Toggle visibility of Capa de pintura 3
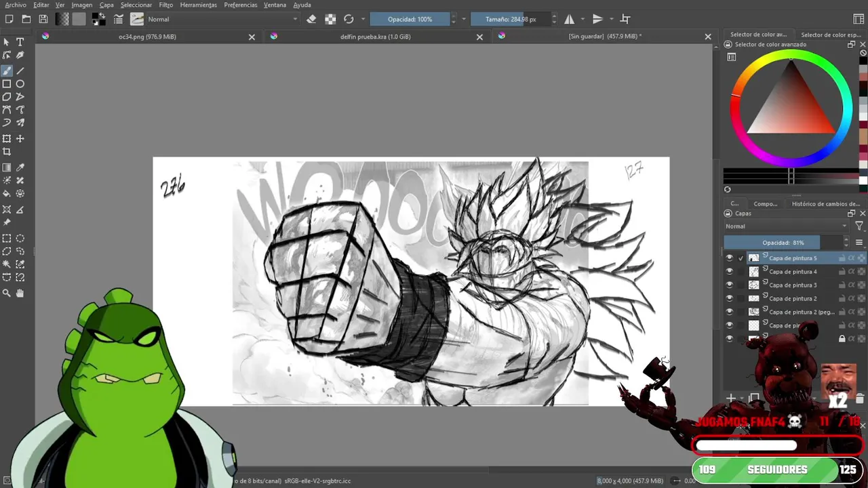The image size is (868, 488). coord(730,285)
